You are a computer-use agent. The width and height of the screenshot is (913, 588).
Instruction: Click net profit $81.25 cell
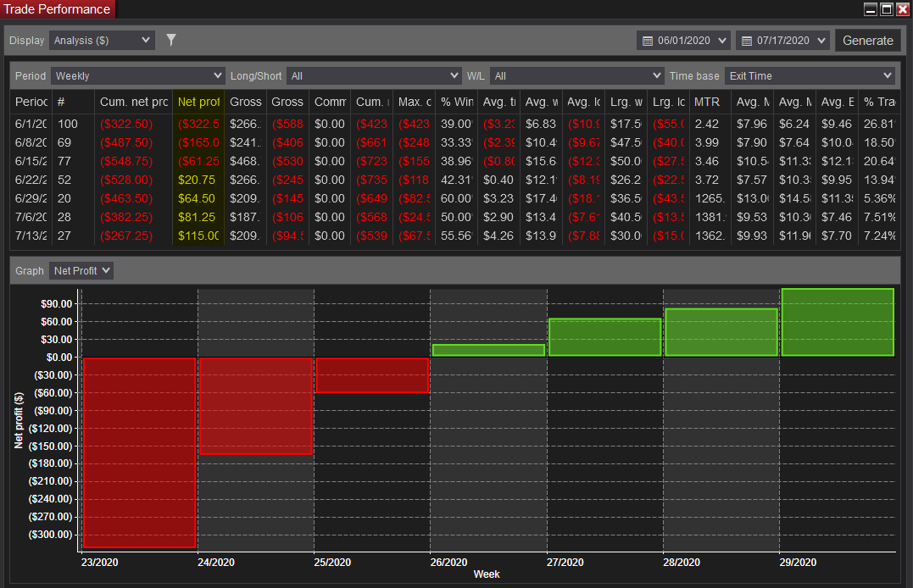[198, 217]
